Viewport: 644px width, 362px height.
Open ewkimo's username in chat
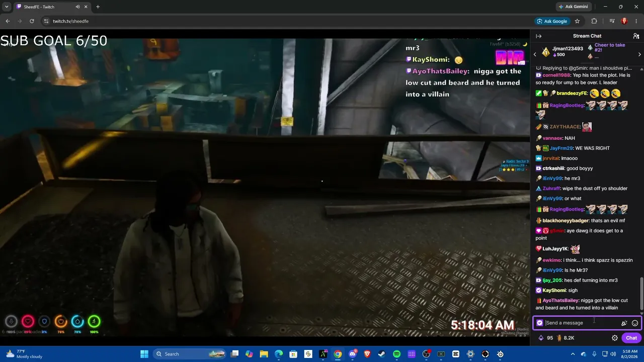pos(551,260)
